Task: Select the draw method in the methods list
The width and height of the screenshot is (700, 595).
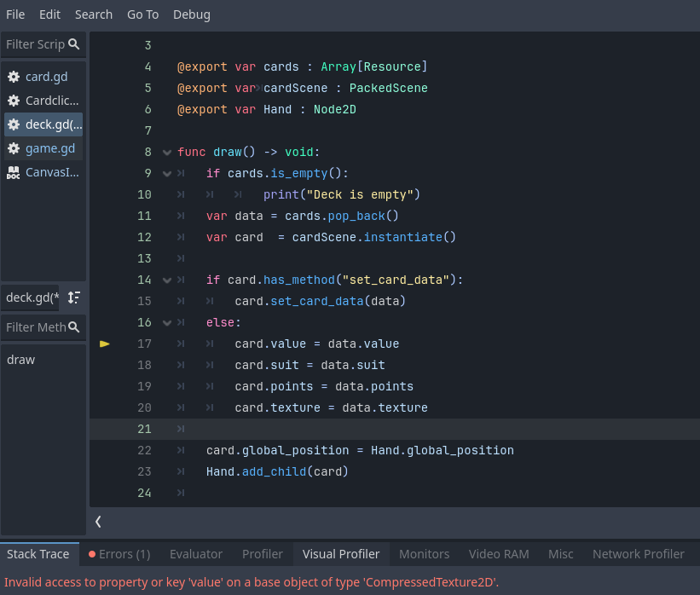Action: [21, 360]
